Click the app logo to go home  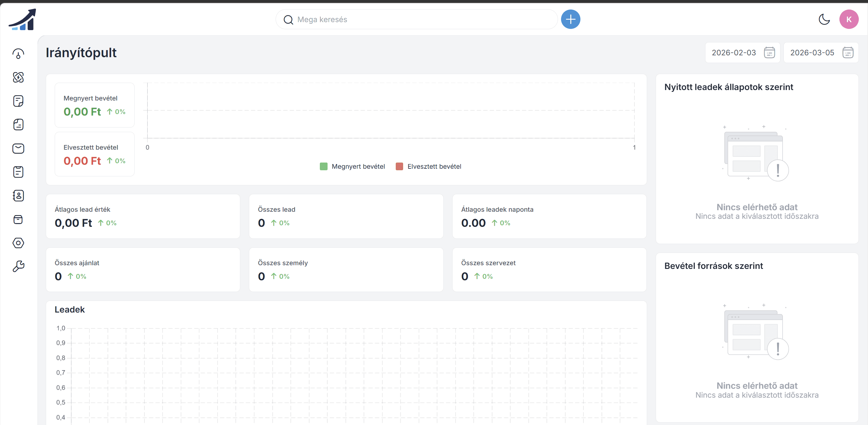(x=22, y=19)
